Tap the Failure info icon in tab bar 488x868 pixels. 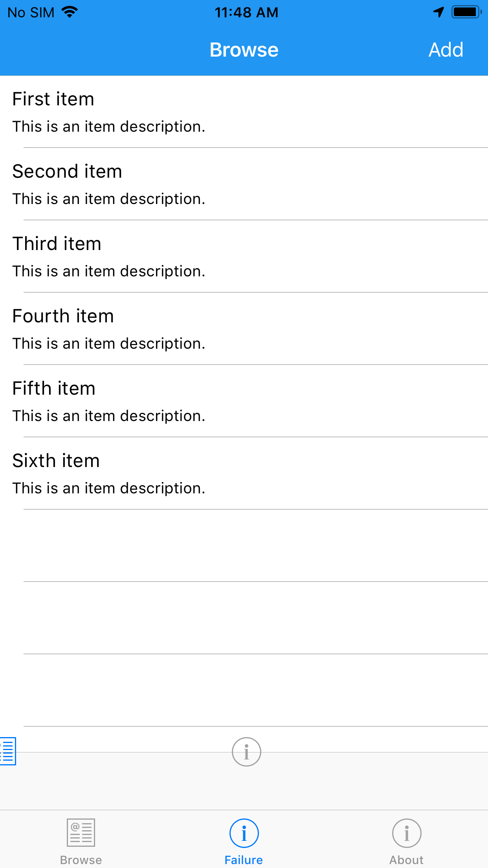pyautogui.click(x=243, y=832)
